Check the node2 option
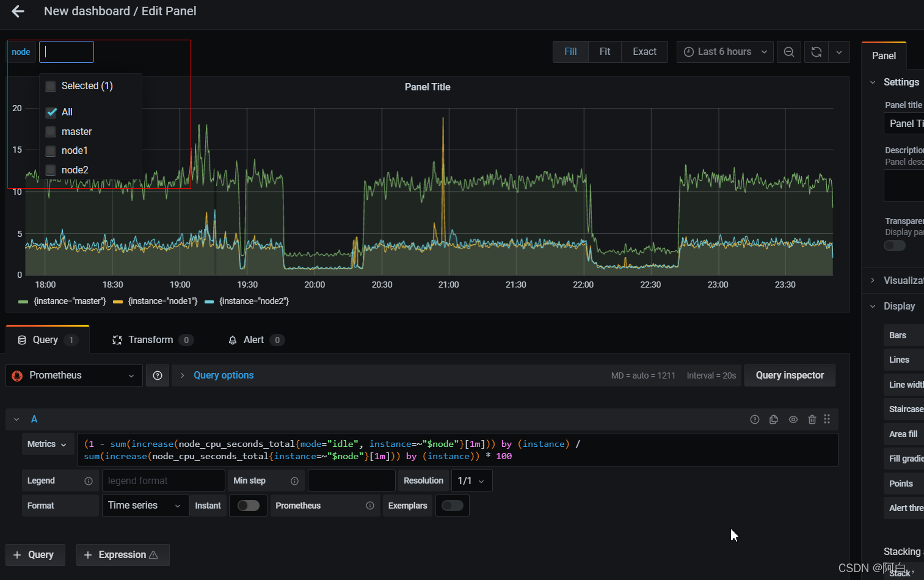 pyautogui.click(x=51, y=170)
